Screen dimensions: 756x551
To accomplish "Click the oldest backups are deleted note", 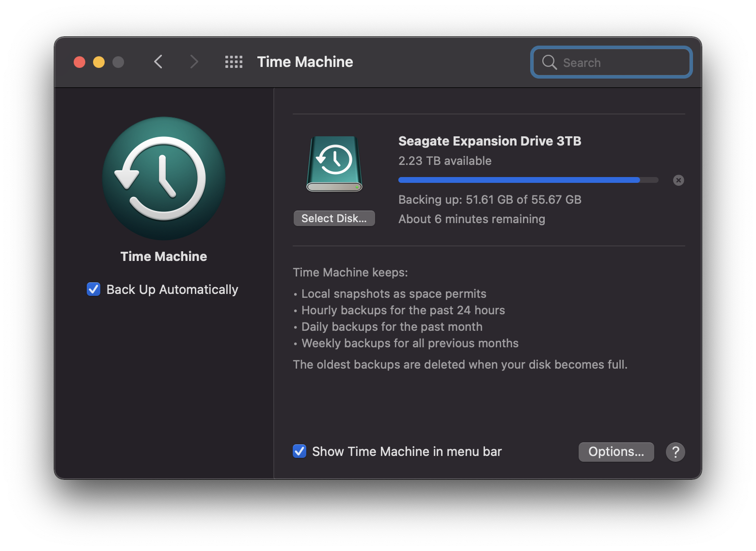I will coord(460,365).
